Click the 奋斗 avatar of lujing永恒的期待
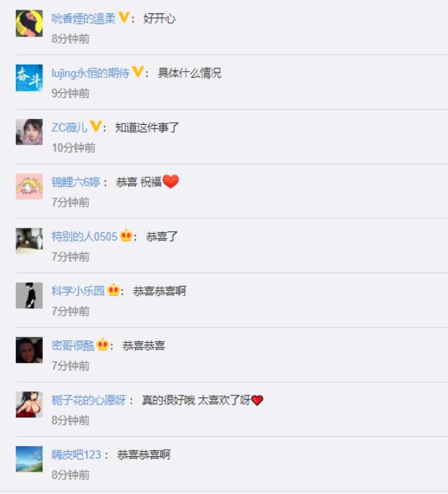The height and width of the screenshot is (494, 448). tap(29, 78)
